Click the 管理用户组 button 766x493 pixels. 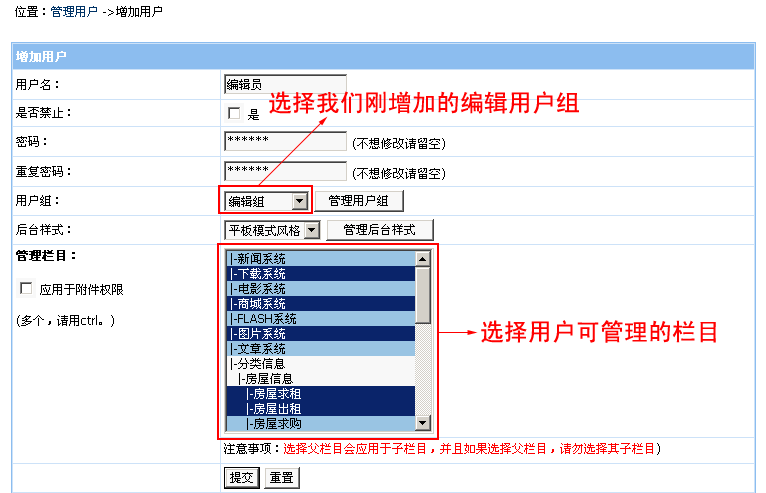359,201
